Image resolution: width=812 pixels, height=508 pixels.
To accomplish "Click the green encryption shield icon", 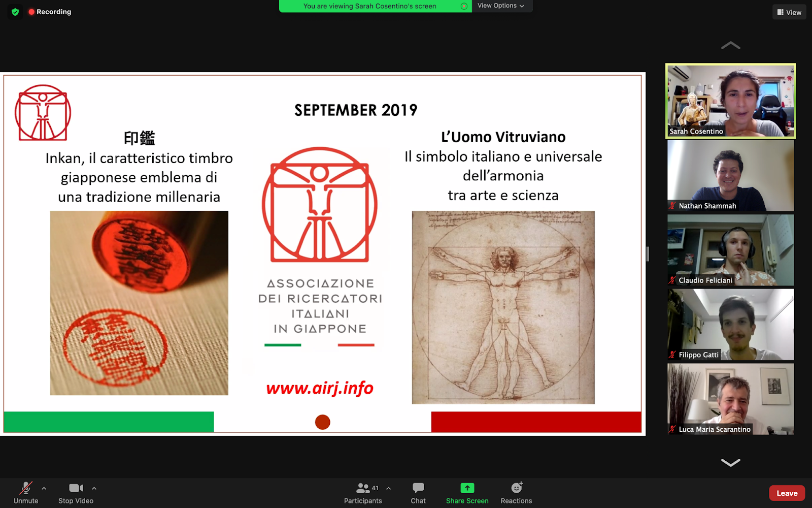I will (15, 12).
